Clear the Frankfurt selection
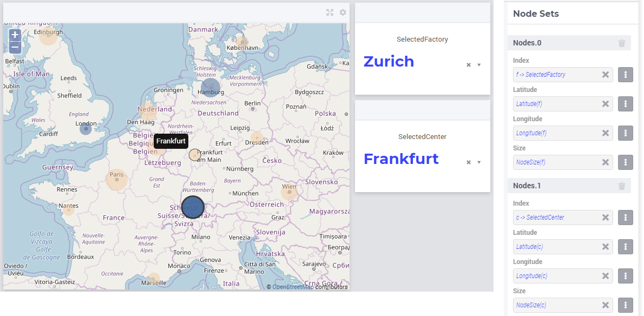Screen dimensions: 644x316 click(x=469, y=162)
